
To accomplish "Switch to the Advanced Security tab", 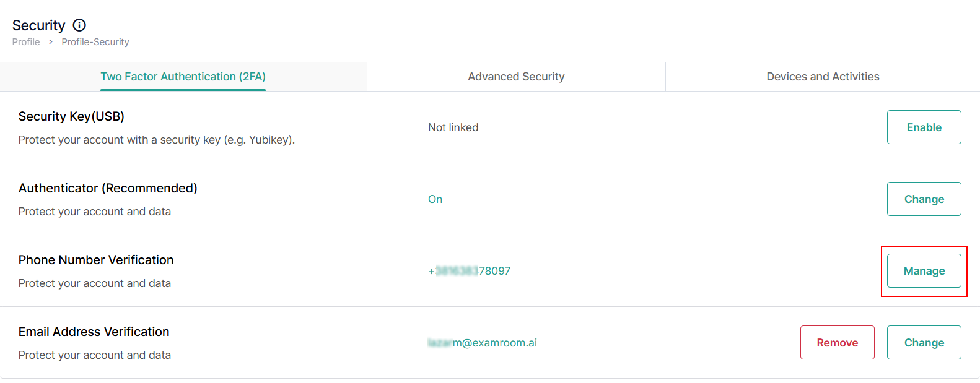I will (516, 77).
